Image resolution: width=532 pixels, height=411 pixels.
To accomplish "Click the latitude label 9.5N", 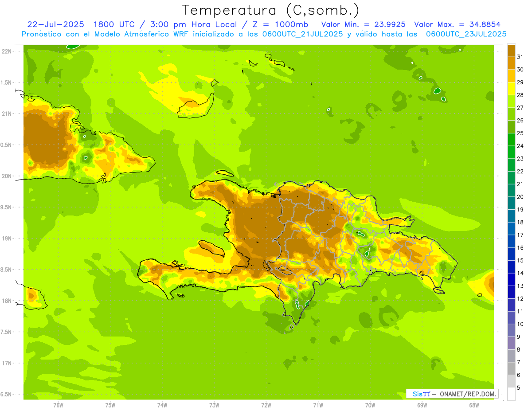I will tap(6, 207).
